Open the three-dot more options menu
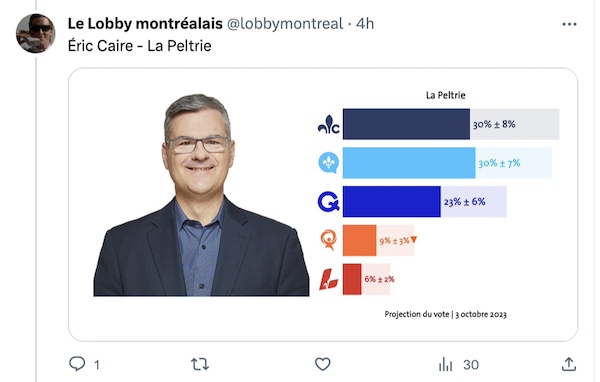The height and width of the screenshot is (382, 600). pyautogui.click(x=569, y=24)
